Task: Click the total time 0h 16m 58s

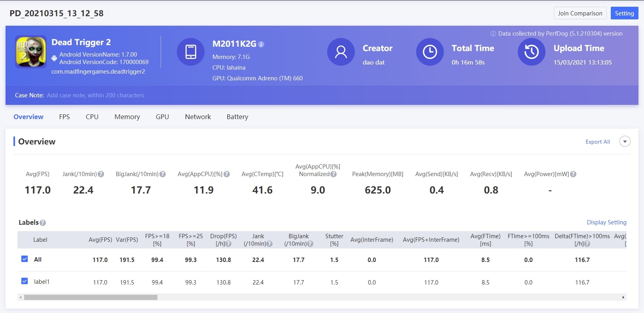Action: coord(468,63)
